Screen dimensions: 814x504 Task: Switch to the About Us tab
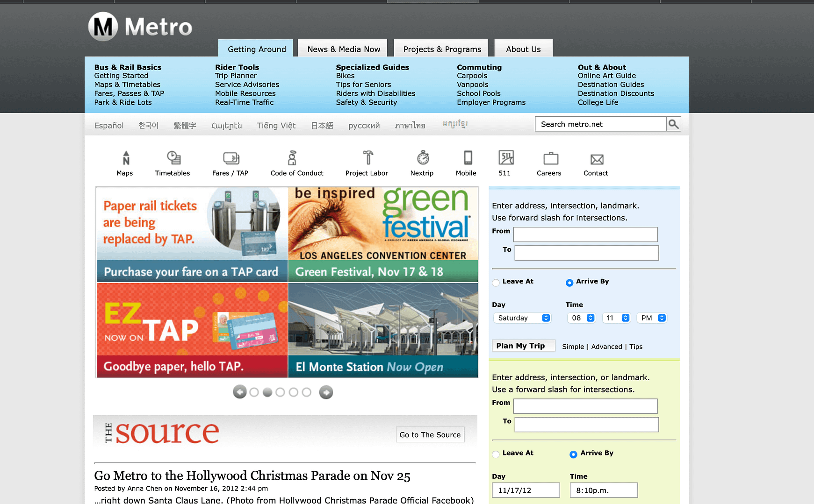(x=523, y=49)
